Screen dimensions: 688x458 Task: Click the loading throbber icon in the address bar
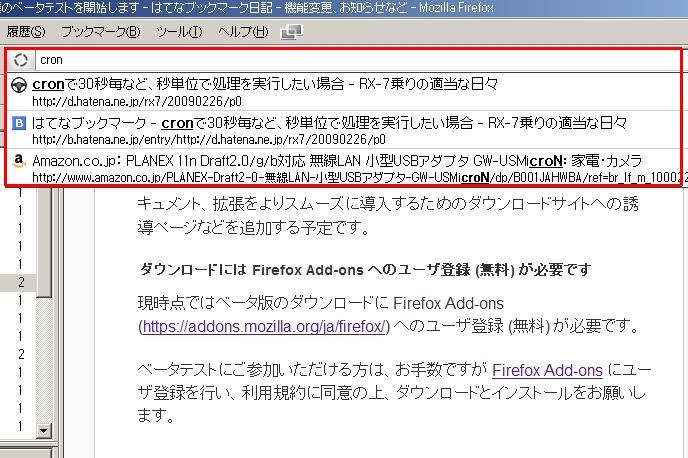(20, 60)
